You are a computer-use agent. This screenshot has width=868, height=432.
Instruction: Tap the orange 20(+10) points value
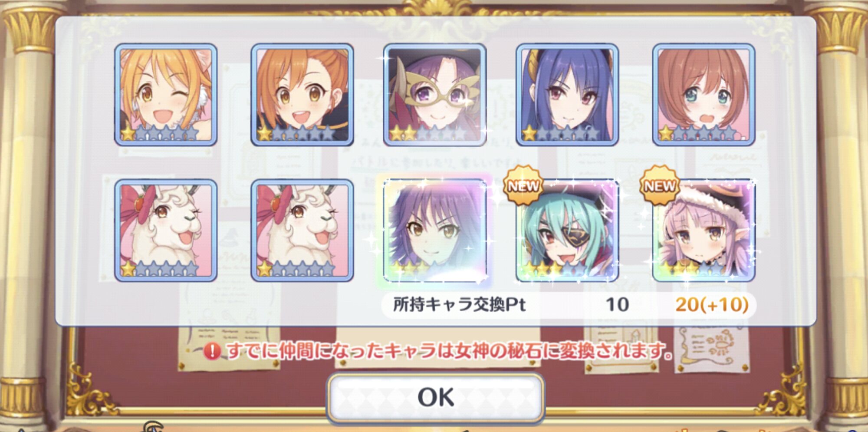pyautogui.click(x=712, y=305)
